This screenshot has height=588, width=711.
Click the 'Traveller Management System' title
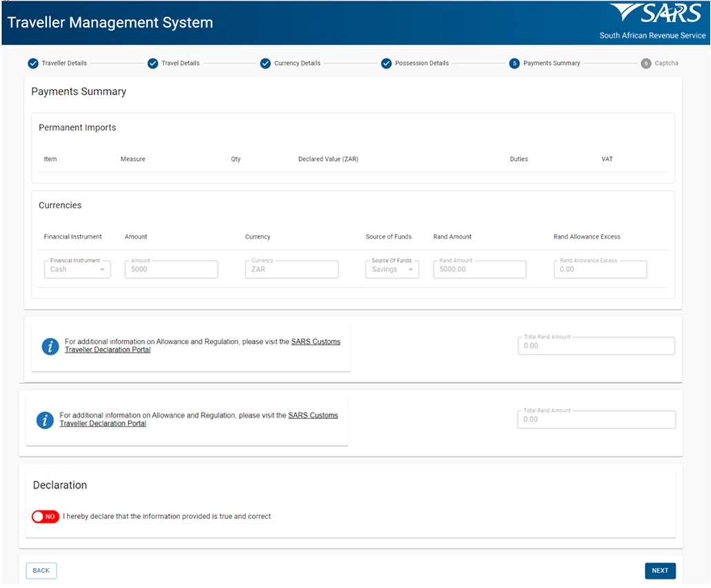click(x=110, y=23)
